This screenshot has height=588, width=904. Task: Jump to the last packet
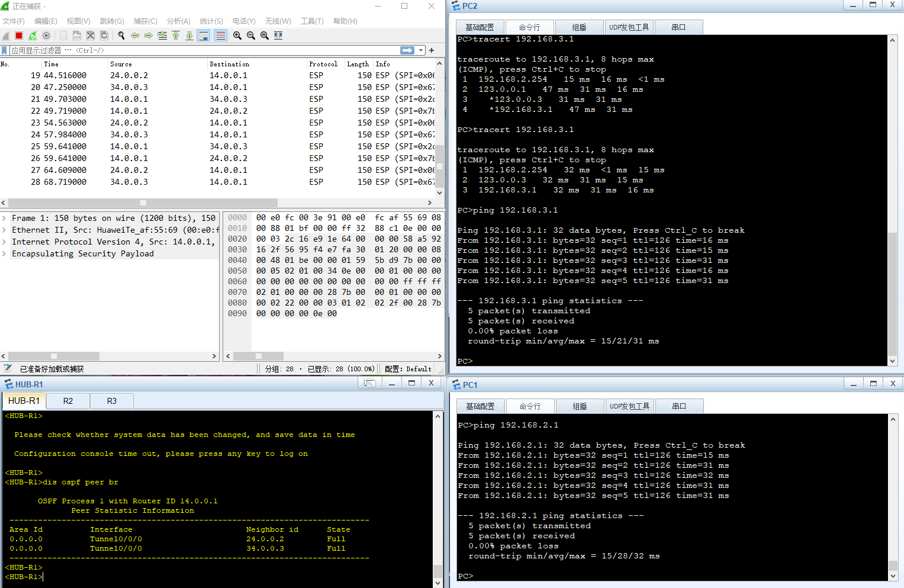189,36
